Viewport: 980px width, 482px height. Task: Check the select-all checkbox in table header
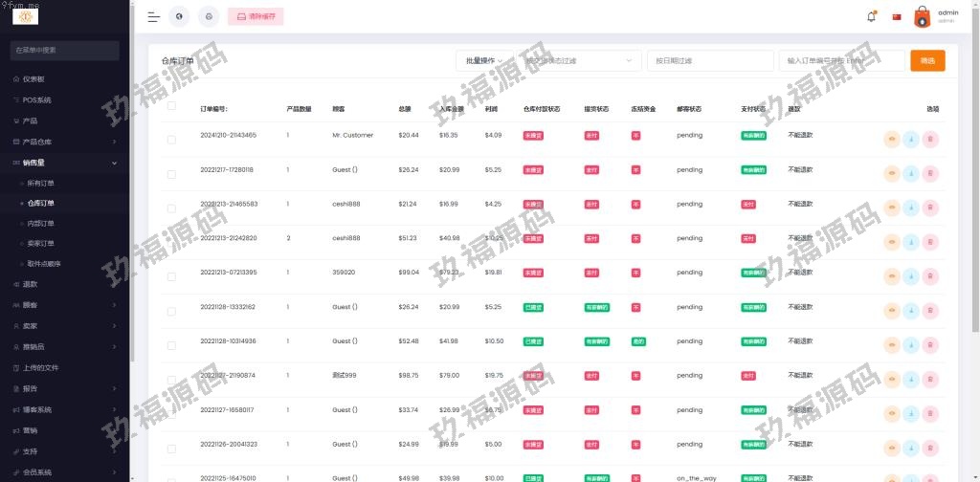[x=171, y=106]
